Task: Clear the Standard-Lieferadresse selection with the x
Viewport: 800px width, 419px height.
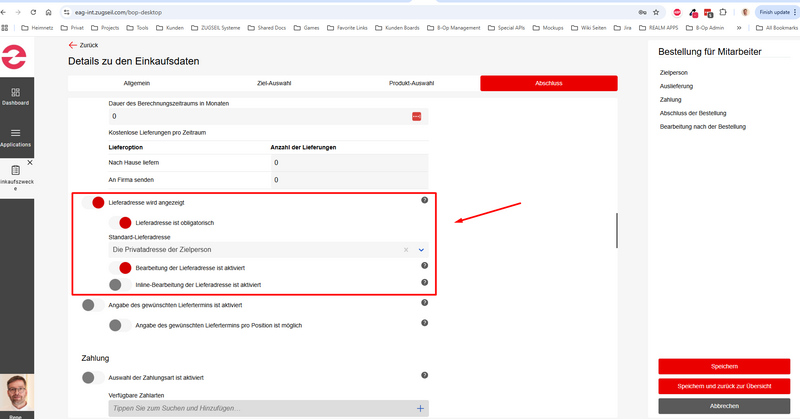Action: (406, 249)
